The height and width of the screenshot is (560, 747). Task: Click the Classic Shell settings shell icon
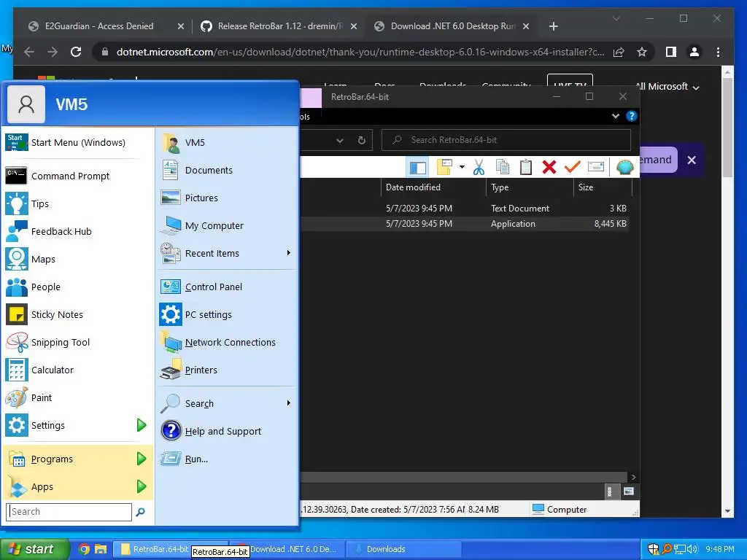point(624,167)
